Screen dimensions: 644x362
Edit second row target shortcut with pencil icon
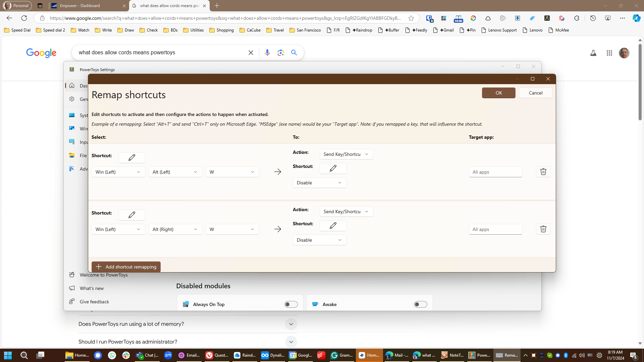[333, 226]
